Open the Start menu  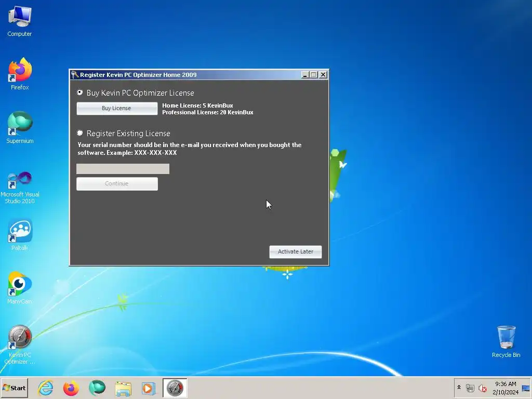tap(14, 388)
